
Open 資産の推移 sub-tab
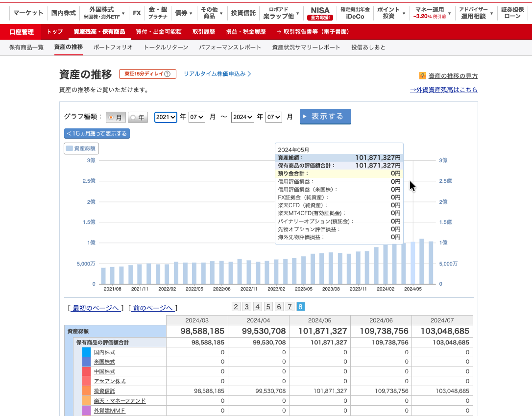pos(69,47)
